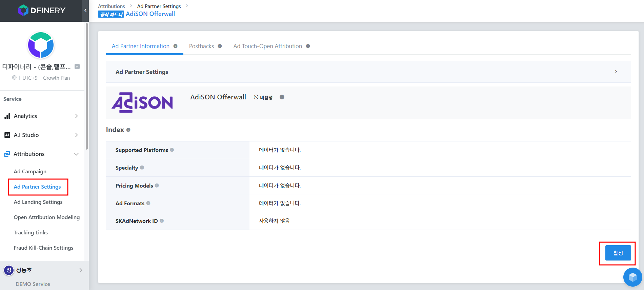Open the floating chat support widget

coord(632,277)
